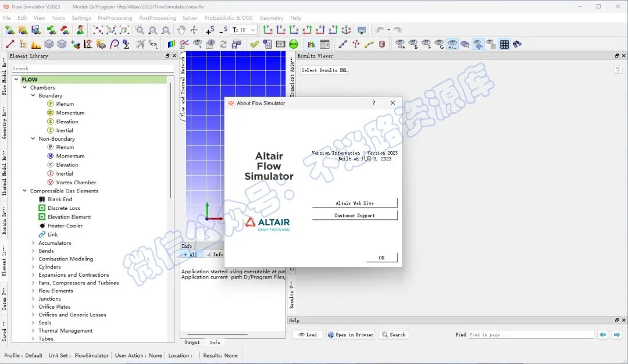This screenshot has height=364, width=628.
Task: Activate the zoom window magnifier icon
Action: coord(140,30)
